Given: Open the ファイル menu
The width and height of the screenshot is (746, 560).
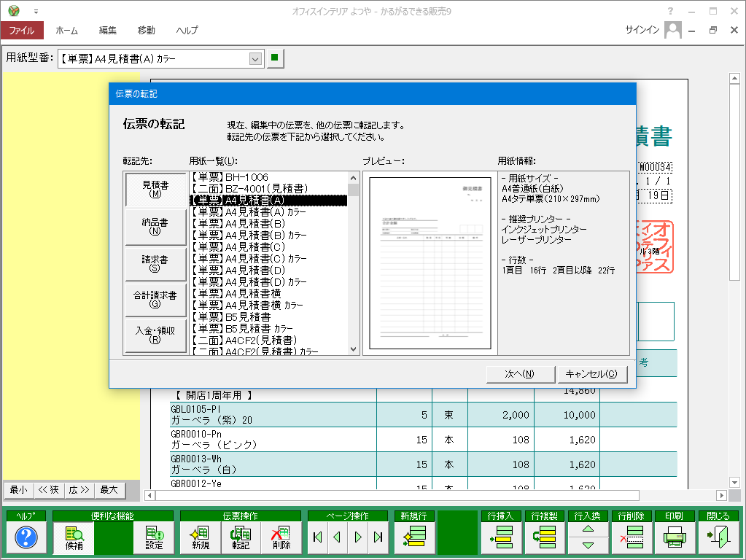Looking at the screenshot, I should 22,30.
